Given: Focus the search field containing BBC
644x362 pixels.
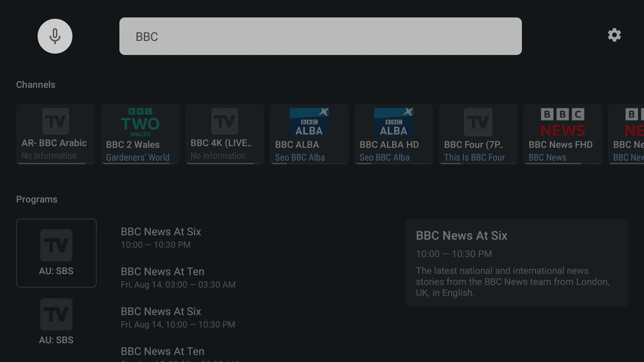Looking at the screenshot, I should (321, 36).
